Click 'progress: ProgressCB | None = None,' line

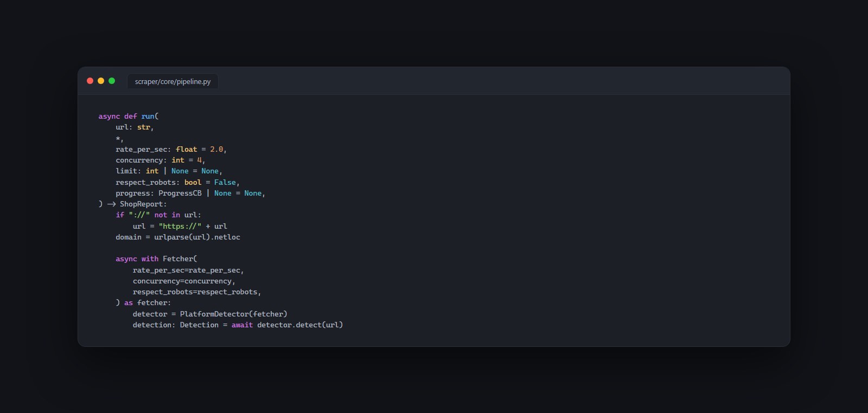(190, 193)
